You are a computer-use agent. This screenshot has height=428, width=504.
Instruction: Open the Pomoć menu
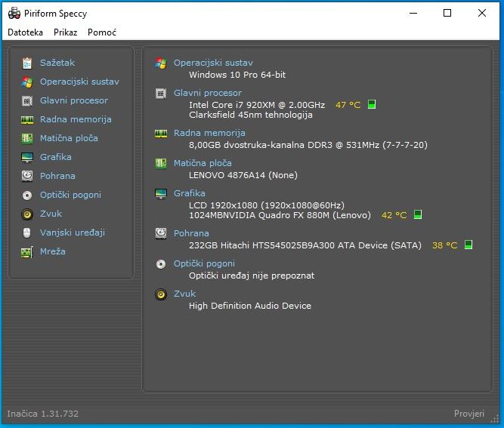coord(102,32)
